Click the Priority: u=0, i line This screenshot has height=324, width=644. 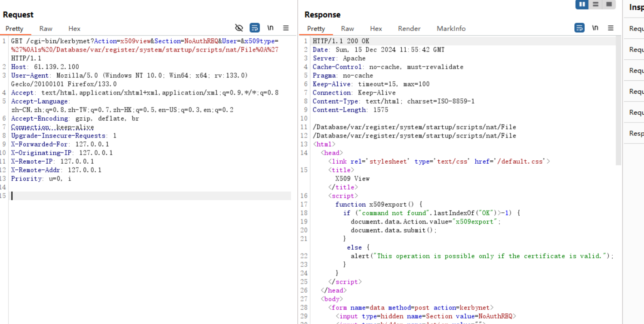[41, 179]
